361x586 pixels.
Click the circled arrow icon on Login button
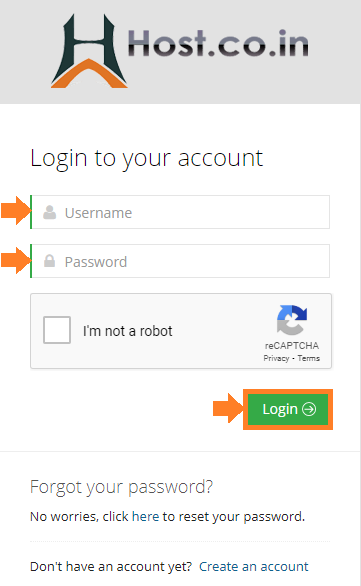tap(309, 409)
